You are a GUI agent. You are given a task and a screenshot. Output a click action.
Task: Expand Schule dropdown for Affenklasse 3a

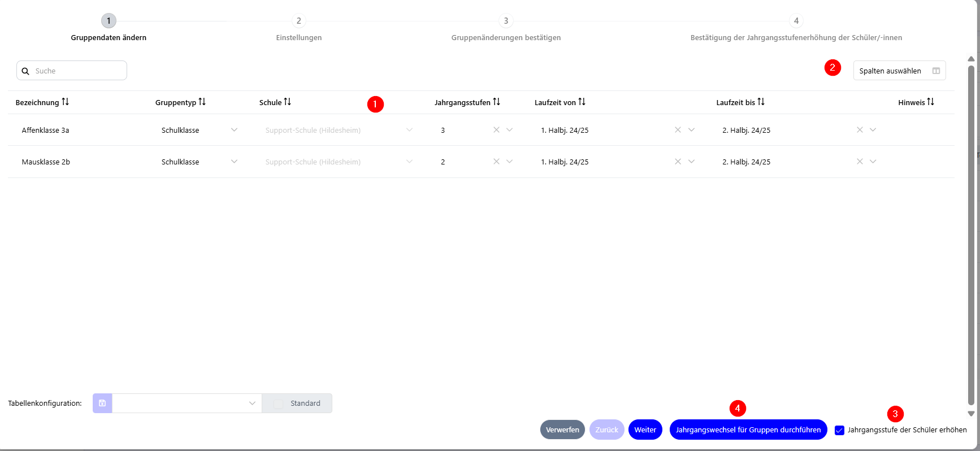tap(410, 130)
